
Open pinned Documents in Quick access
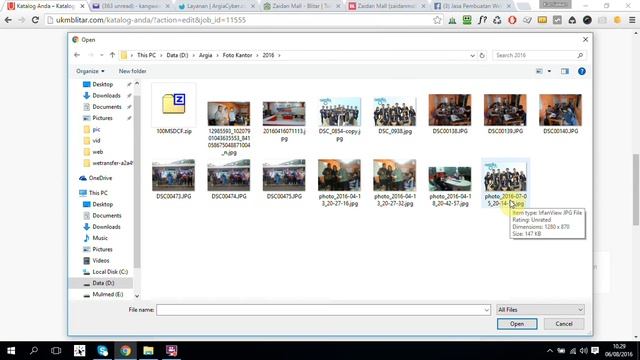(107, 107)
